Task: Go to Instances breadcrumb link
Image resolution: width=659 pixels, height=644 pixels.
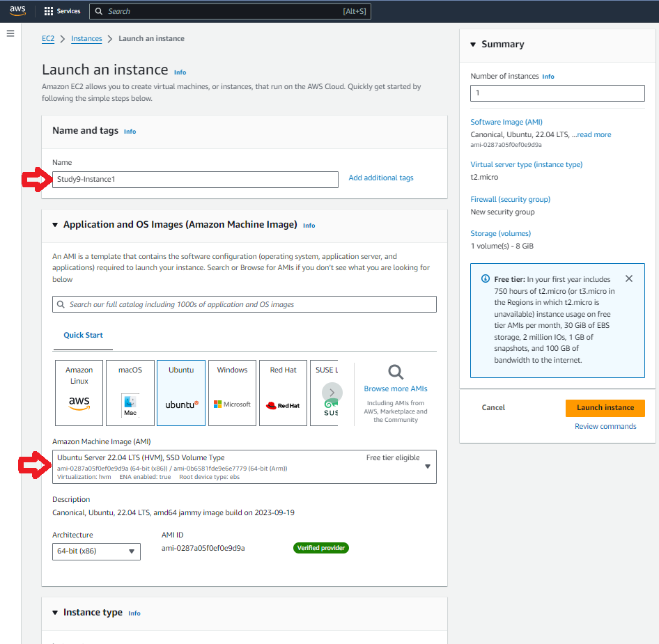Action: pyautogui.click(x=86, y=39)
